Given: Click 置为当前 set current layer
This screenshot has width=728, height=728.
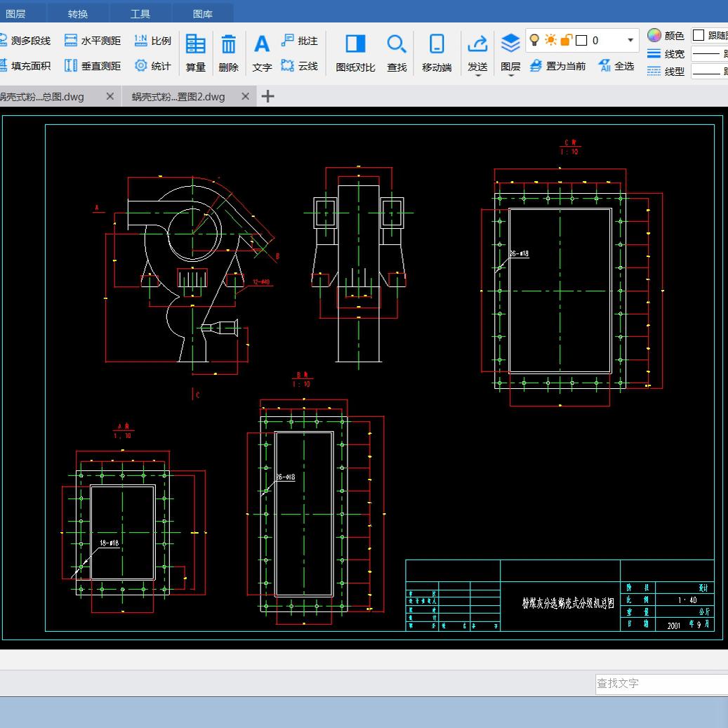Looking at the screenshot, I should click(557, 66).
